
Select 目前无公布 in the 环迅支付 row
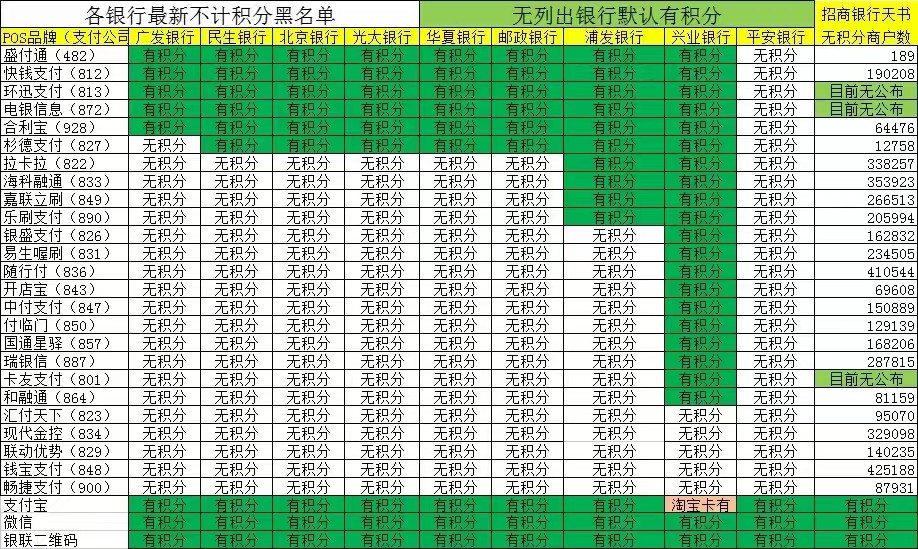pos(865,91)
